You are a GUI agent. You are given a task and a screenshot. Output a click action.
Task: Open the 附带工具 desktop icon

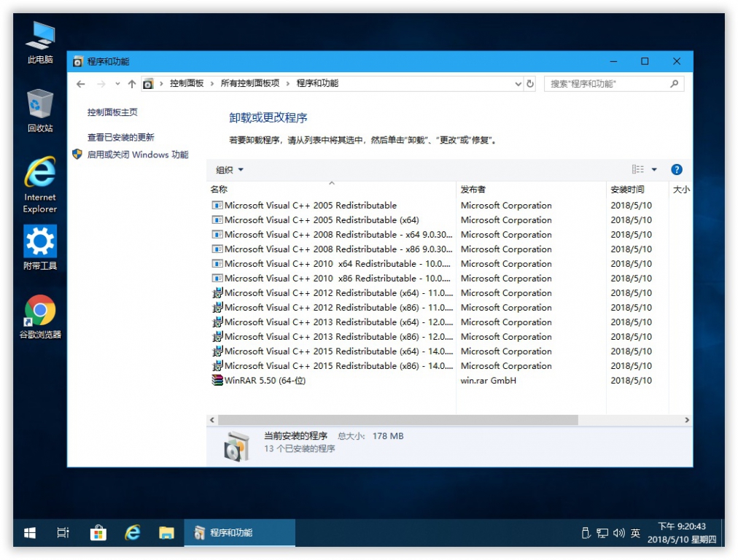click(x=40, y=247)
